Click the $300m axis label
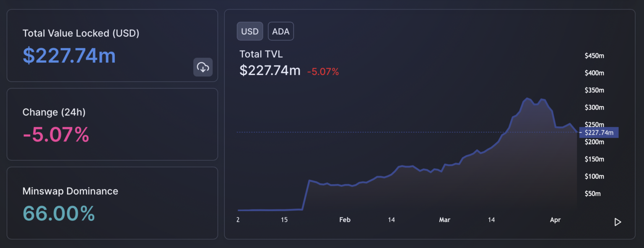 pyautogui.click(x=595, y=107)
